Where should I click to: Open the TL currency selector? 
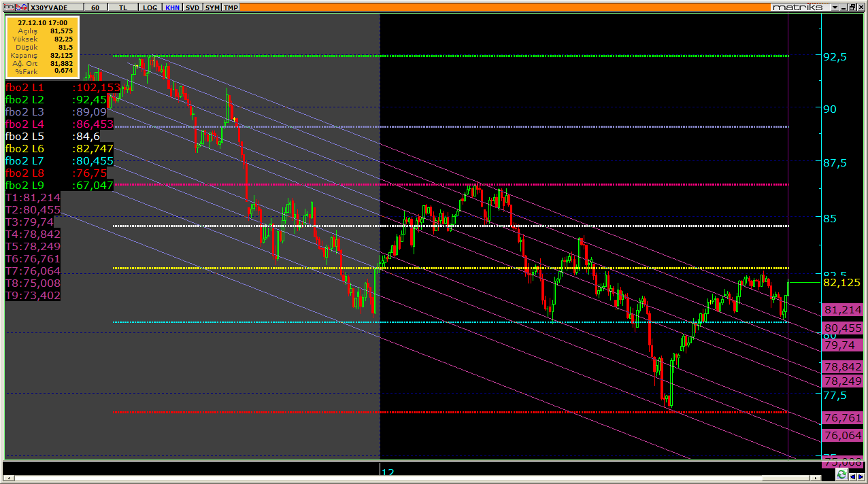(x=123, y=7)
